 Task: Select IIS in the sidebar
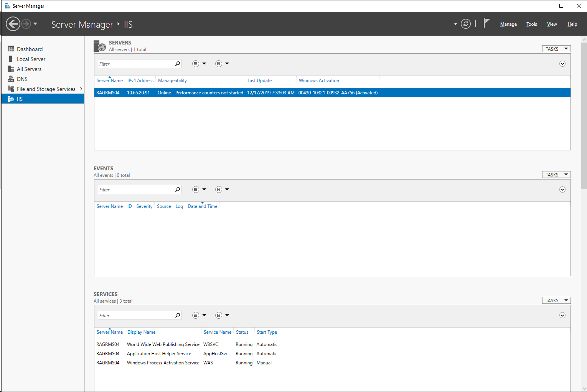pos(43,99)
